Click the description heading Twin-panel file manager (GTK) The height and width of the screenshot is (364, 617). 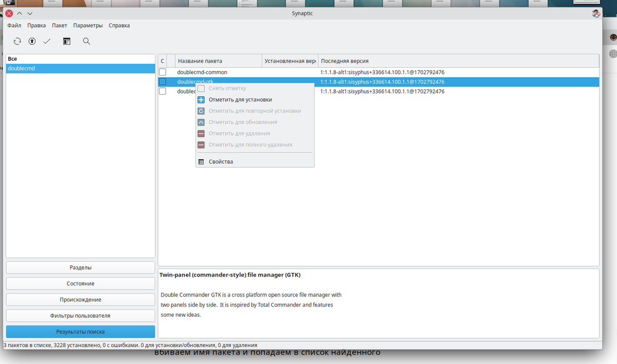tap(230, 275)
